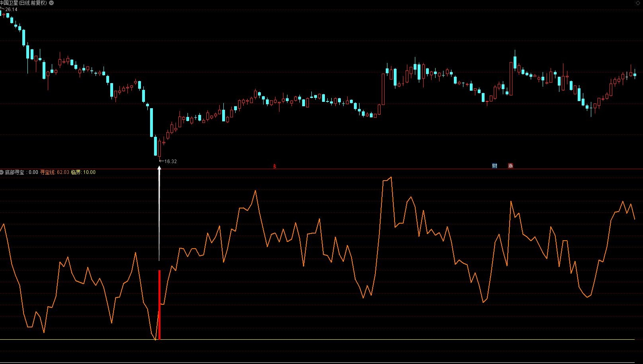This screenshot has height=364, width=643.
Task: Open the 涨 event marker
Action: 510,166
